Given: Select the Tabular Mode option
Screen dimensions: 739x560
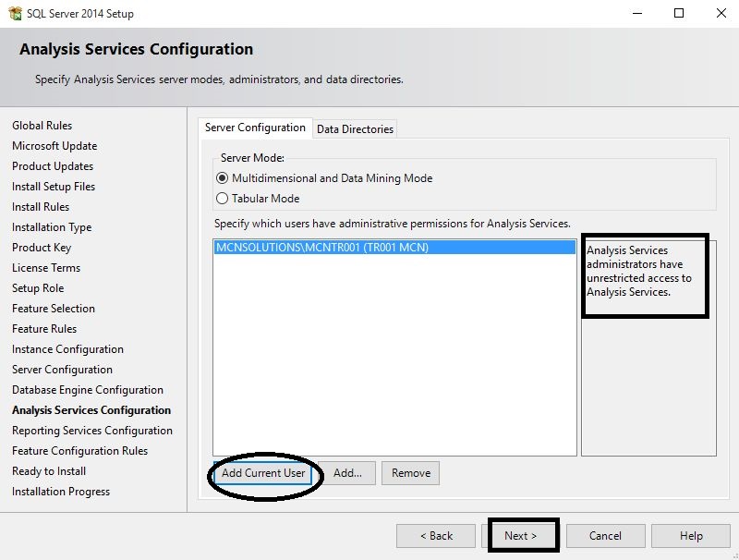Looking at the screenshot, I should click(258, 199).
